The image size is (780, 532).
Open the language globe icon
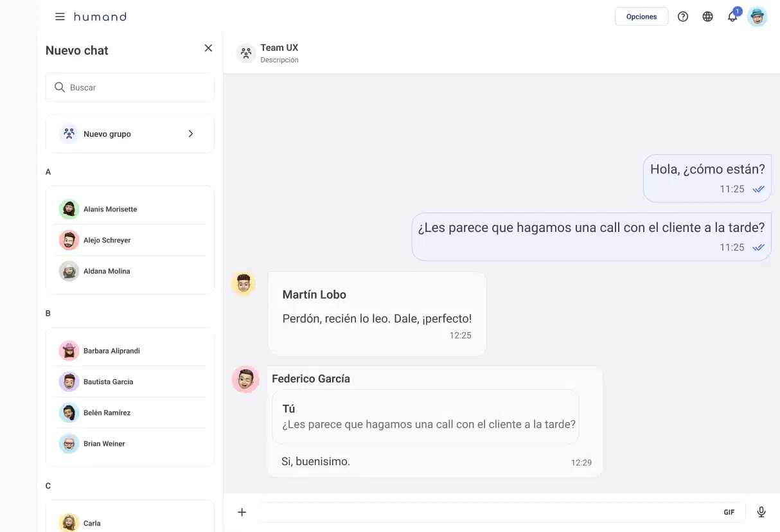click(707, 17)
